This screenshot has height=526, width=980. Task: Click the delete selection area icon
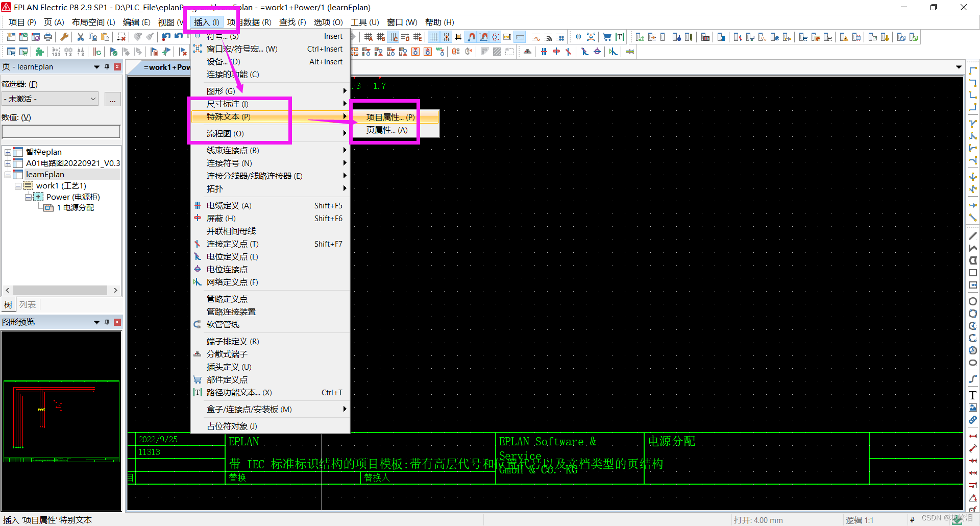(121, 37)
